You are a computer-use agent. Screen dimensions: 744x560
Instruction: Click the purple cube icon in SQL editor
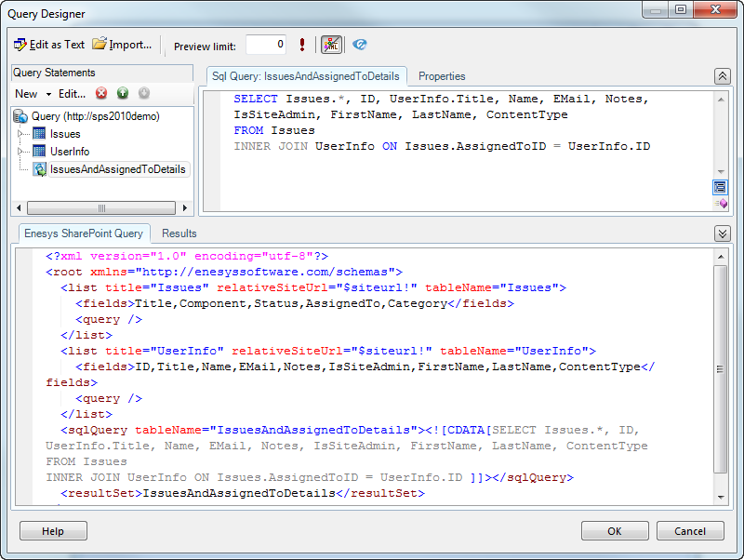[722, 203]
